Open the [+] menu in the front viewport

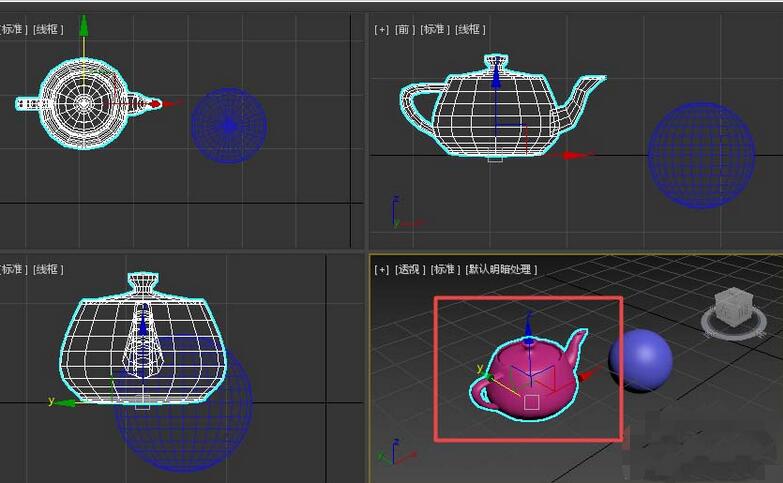click(x=382, y=29)
